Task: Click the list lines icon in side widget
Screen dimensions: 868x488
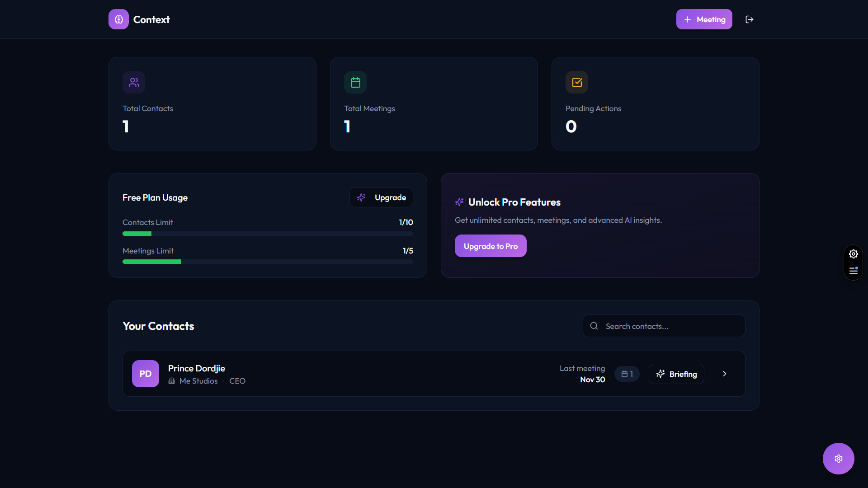Action: 853,271
